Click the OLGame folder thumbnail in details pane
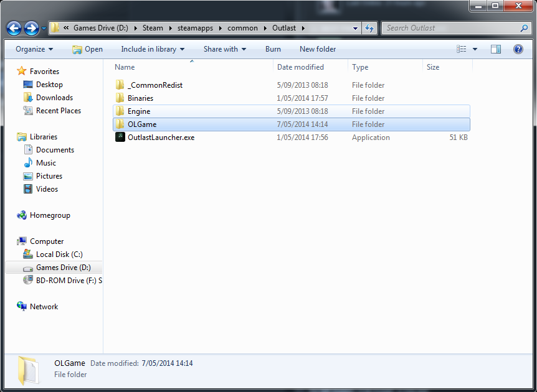The image size is (537, 392). tap(29, 371)
